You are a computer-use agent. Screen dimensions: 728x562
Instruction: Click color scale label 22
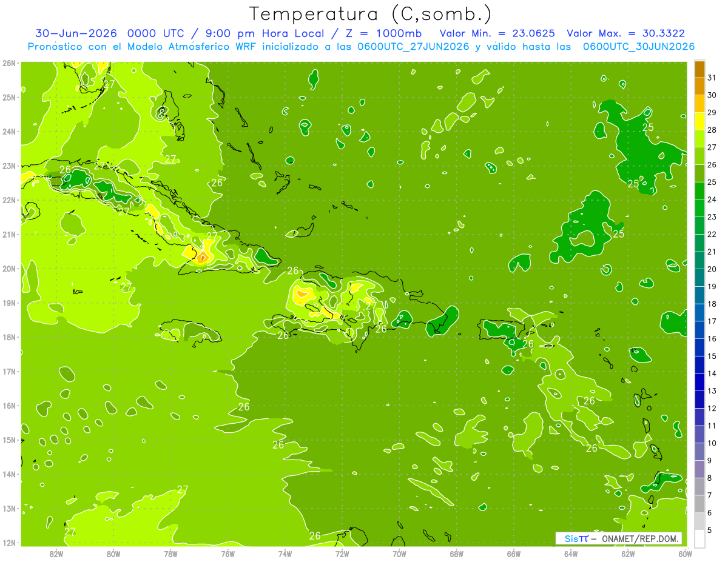[x=712, y=234]
